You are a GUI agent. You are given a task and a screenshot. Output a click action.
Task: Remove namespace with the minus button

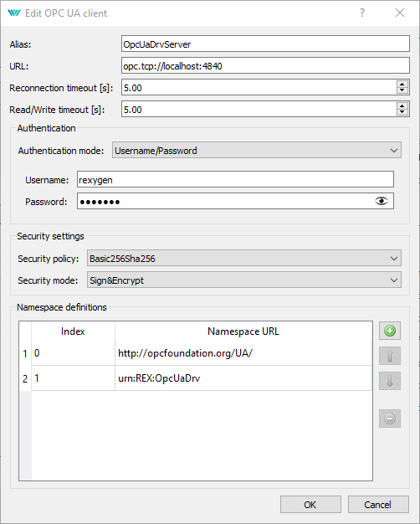click(x=390, y=419)
